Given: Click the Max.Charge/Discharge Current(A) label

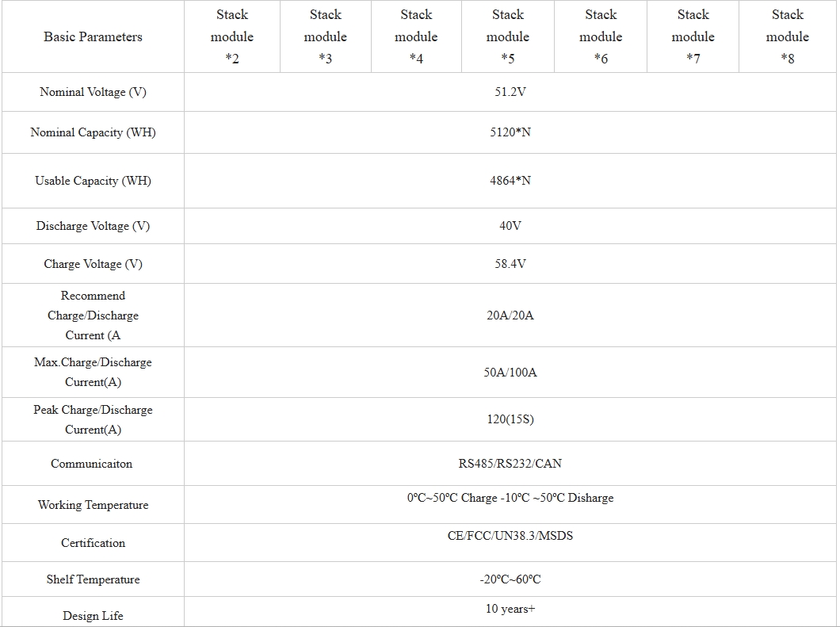Looking at the screenshot, I should click(93, 372).
